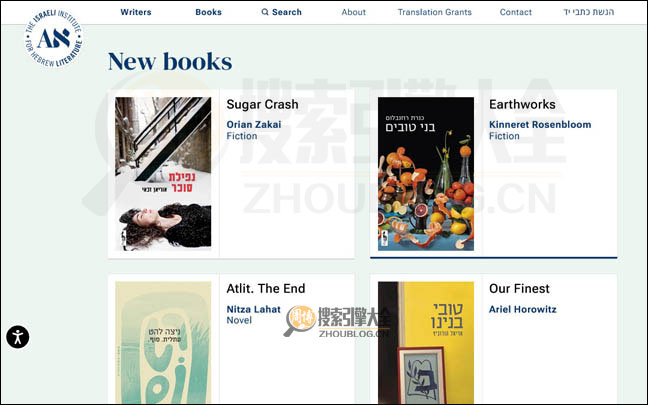Screen dimensions: 648x405
Task: Open the Contact page
Action: (515, 12)
